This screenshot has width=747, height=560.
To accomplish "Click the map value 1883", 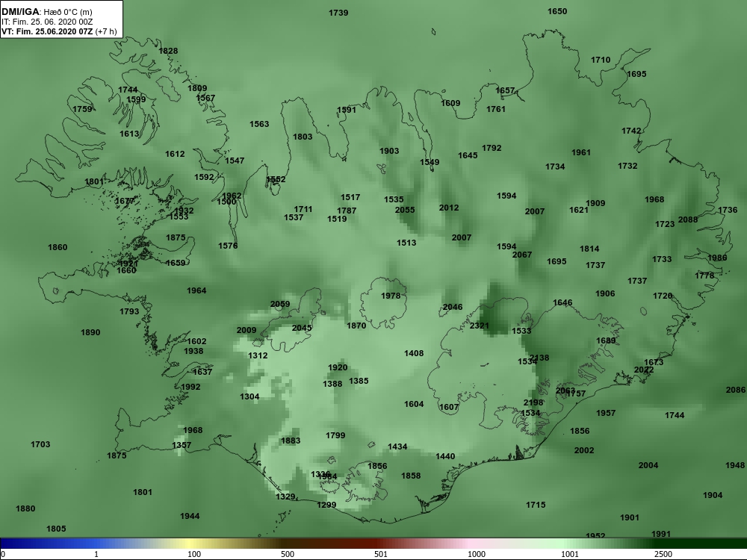I will click(x=291, y=441).
